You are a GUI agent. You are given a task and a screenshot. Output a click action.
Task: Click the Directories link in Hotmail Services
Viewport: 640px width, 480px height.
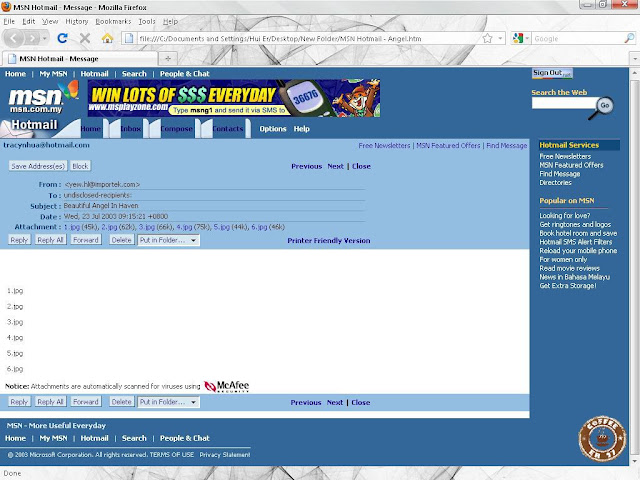pyautogui.click(x=555, y=182)
